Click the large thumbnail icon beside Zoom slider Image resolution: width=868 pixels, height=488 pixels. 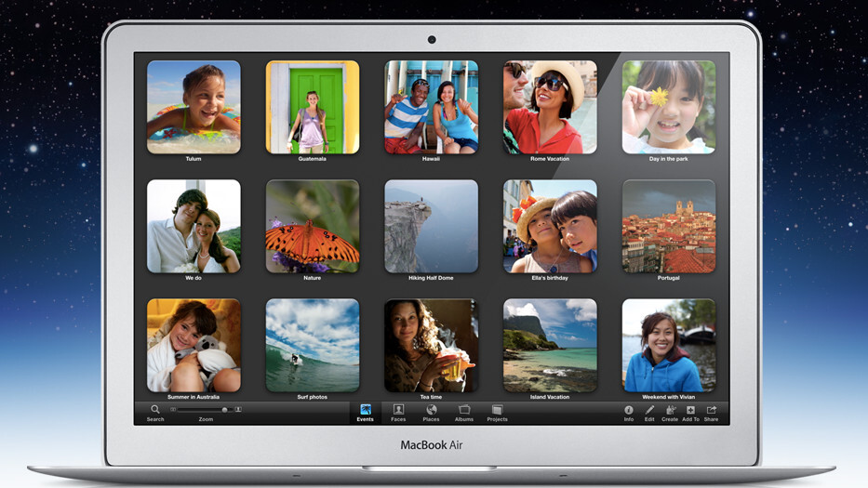tap(238, 410)
